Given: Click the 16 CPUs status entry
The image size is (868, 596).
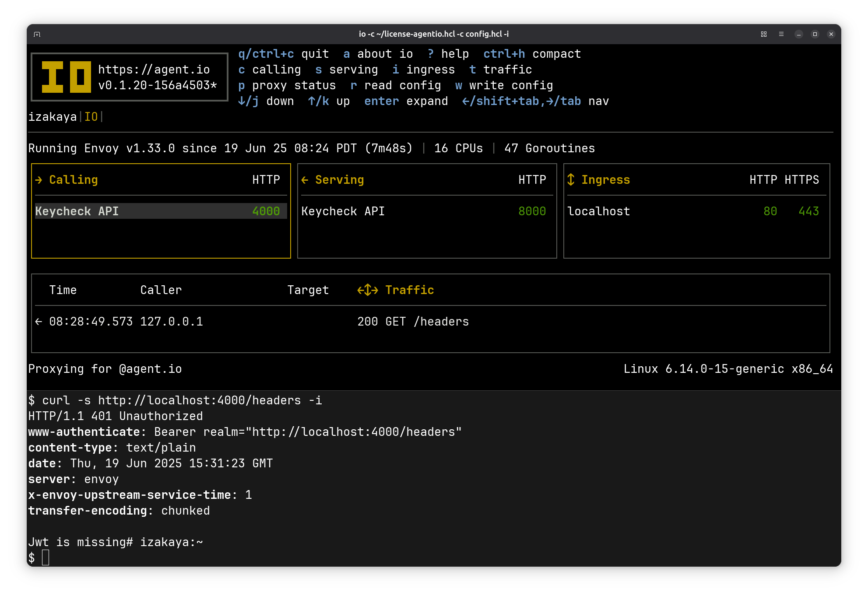Looking at the screenshot, I should tap(459, 148).
